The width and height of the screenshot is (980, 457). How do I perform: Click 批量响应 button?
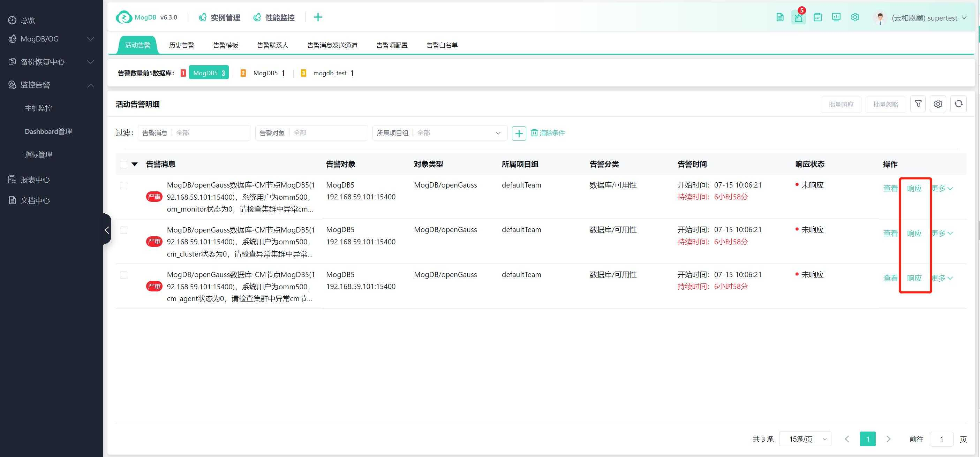point(841,104)
